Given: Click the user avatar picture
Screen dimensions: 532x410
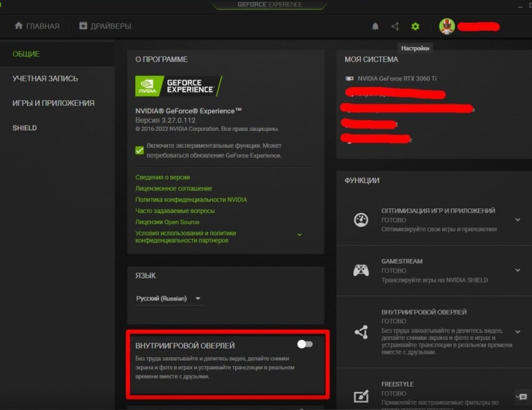Looking at the screenshot, I should pyautogui.click(x=447, y=26).
